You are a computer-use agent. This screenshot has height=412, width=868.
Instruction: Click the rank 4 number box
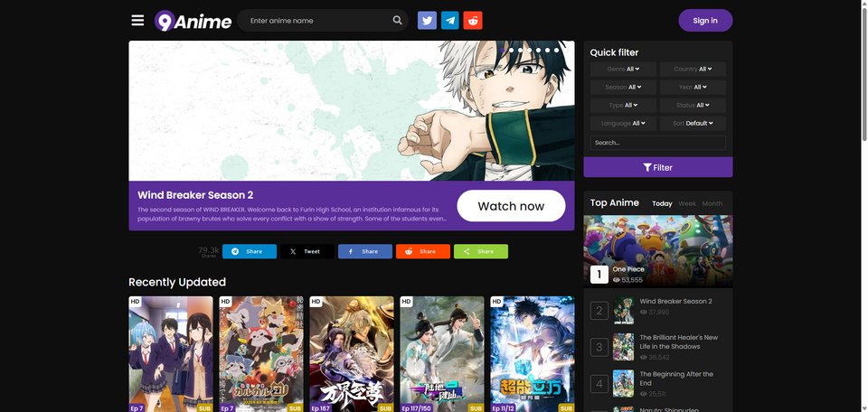coord(599,384)
